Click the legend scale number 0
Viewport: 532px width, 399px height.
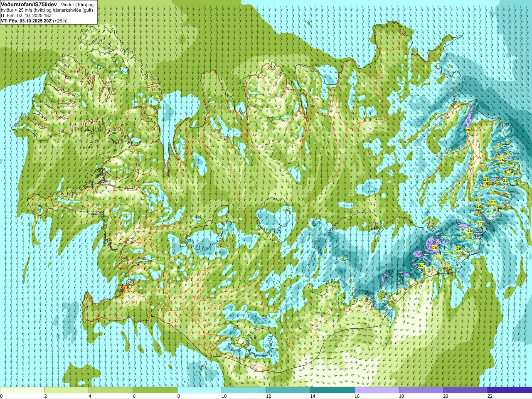(x=2, y=396)
